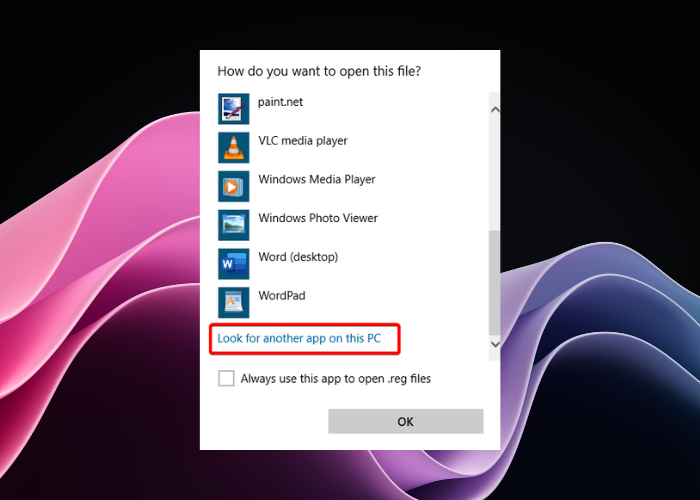Image resolution: width=700 pixels, height=500 pixels.
Task: Select the paint.net app icon
Action: (233, 108)
